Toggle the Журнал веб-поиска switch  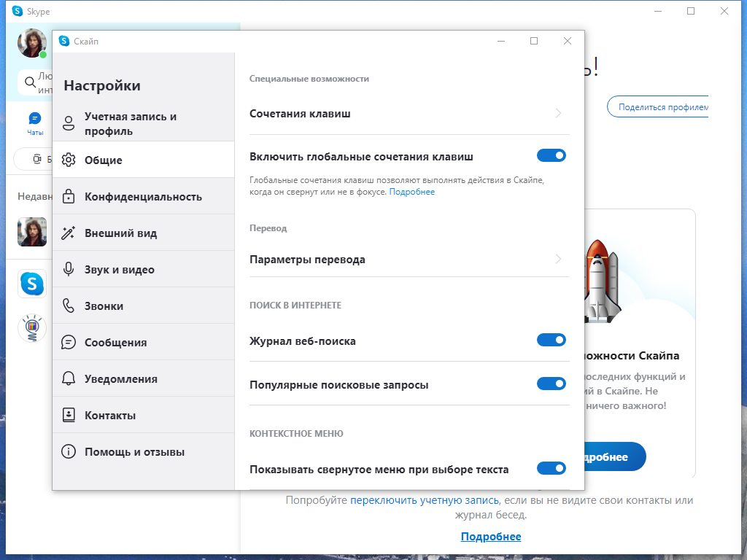(x=551, y=340)
